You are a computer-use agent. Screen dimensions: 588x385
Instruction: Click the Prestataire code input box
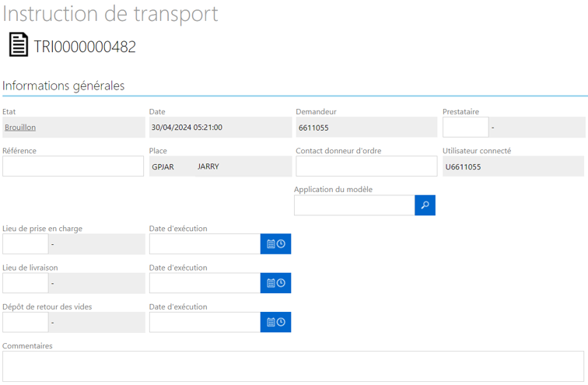coord(466,127)
